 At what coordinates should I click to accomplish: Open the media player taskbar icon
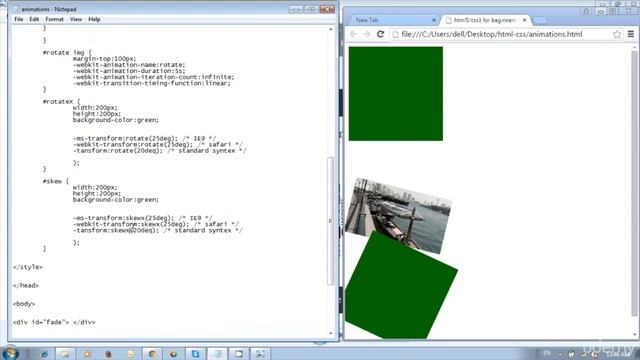tap(87, 354)
